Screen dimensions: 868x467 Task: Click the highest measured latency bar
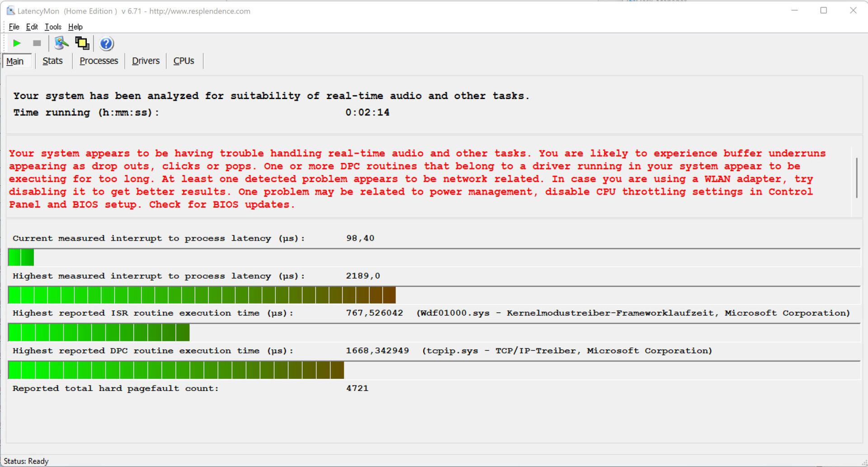202,295
